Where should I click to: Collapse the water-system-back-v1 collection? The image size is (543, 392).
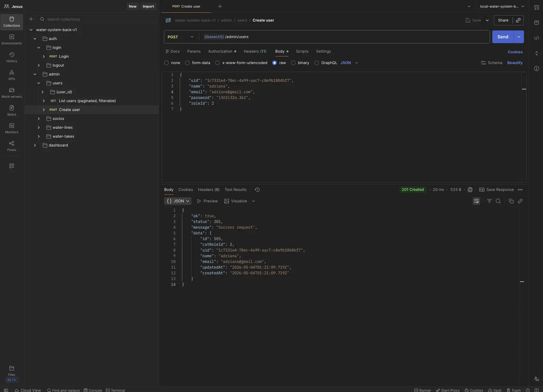click(x=31, y=30)
